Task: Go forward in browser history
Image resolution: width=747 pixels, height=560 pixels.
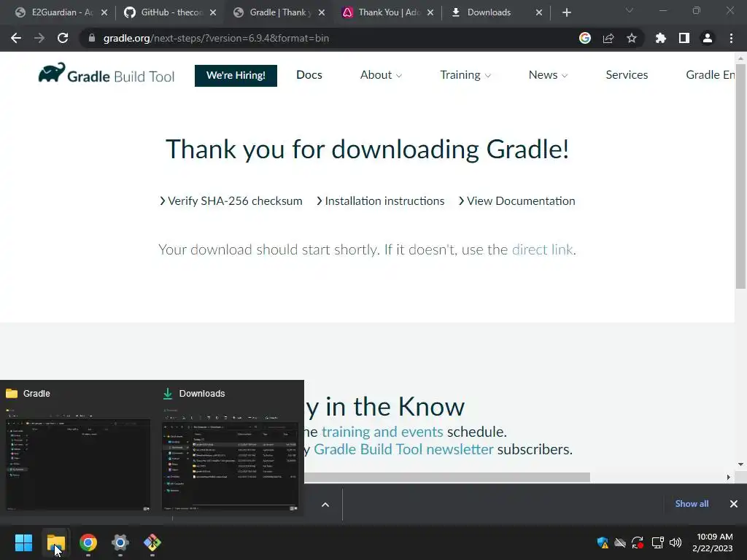Action: pos(39,38)
